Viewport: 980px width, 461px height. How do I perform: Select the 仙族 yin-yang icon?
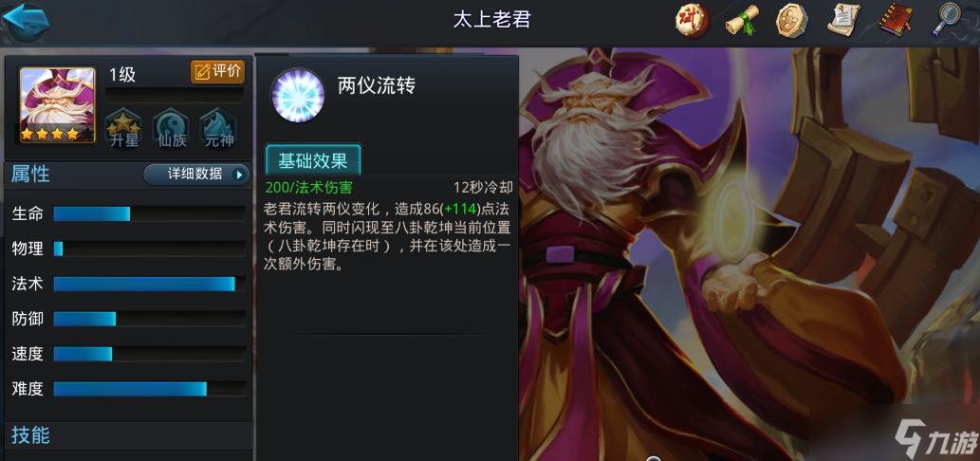[172, 129]
